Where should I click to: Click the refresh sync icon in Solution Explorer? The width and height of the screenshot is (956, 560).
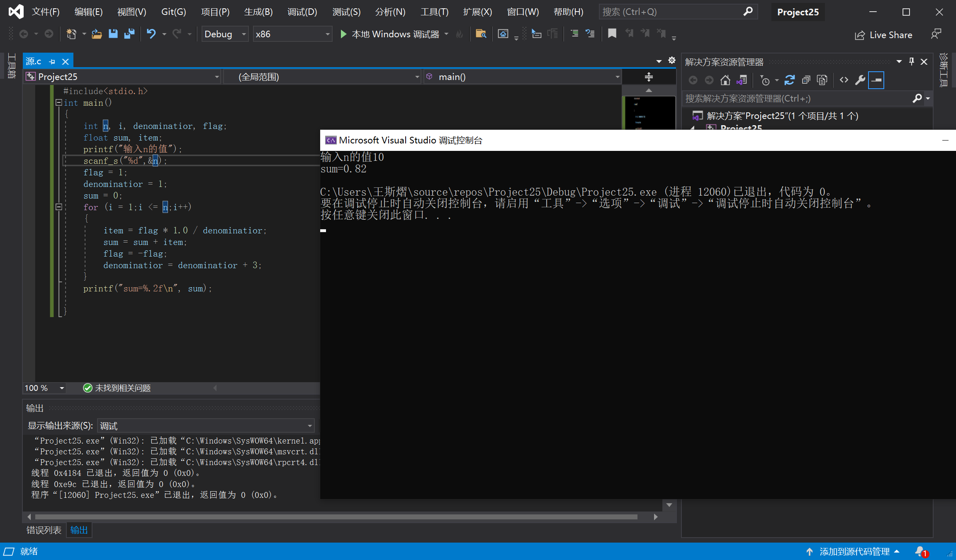pyautogui.click(x=789, y=80)
